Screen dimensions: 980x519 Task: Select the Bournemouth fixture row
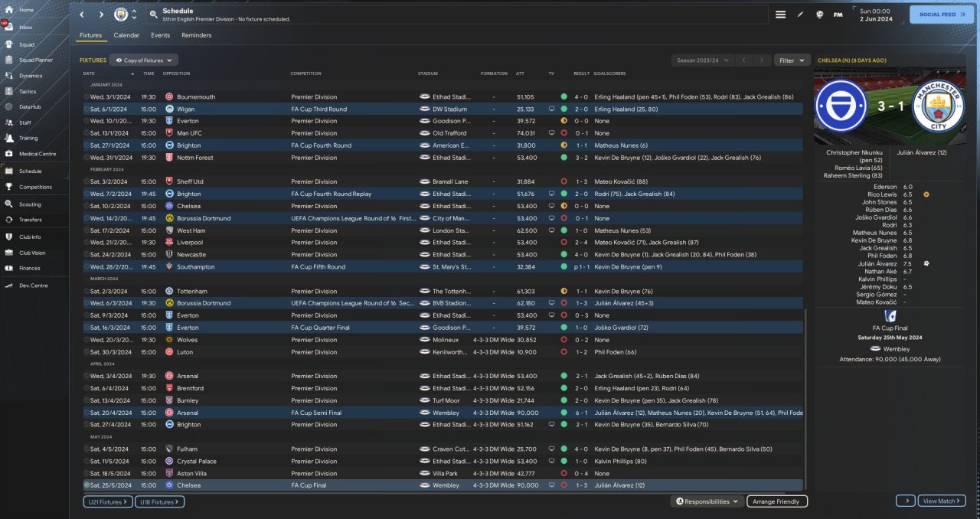[x=443, y=97]
